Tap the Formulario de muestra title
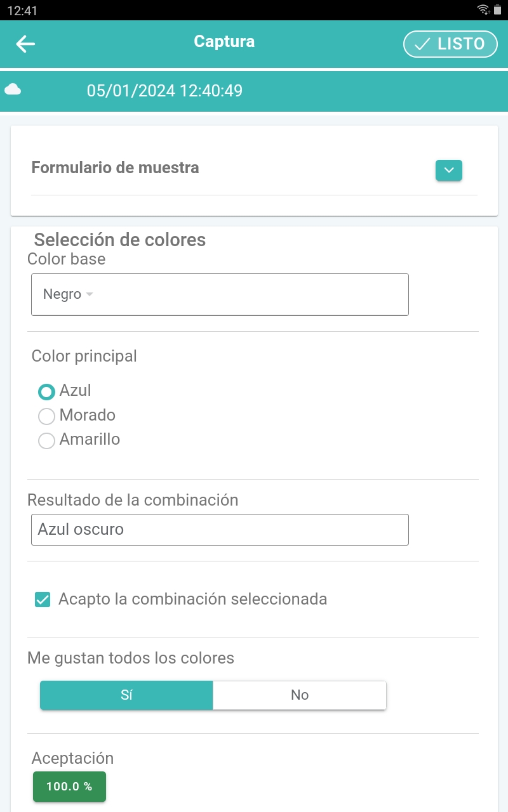 point(115,168)
